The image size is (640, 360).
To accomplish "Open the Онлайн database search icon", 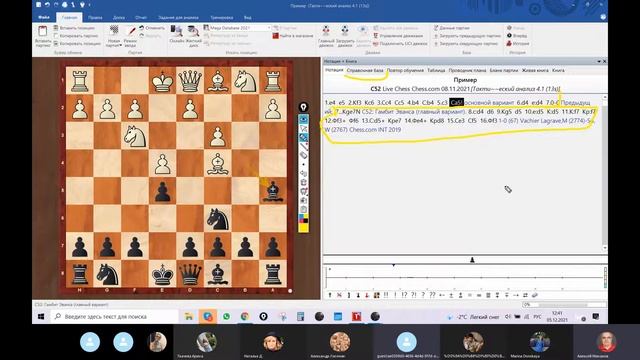I will pyautogui.click(x=176, y=31).
